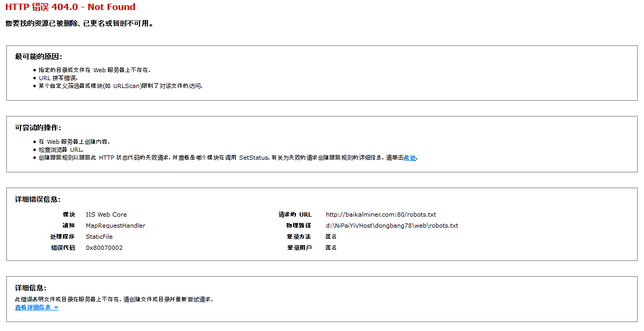The width and height of the screenshot is (644, 331).
Task: Click the "URL 拼写错误" bullet item
Action: tap(58, 78)
